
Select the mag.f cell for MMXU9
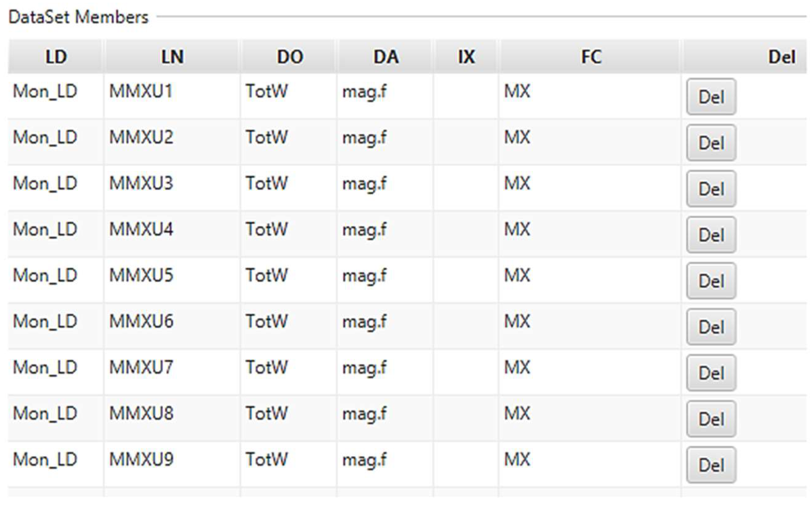(x=364, y=460)
